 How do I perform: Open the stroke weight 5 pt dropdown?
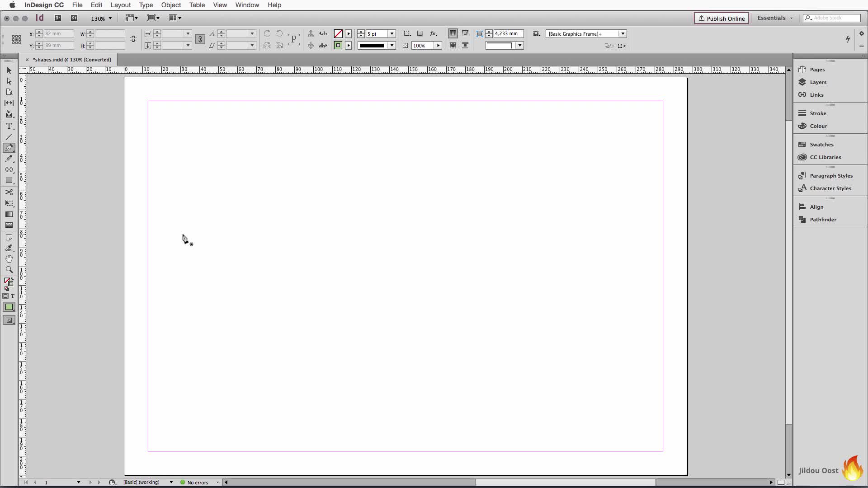point(392,34)
